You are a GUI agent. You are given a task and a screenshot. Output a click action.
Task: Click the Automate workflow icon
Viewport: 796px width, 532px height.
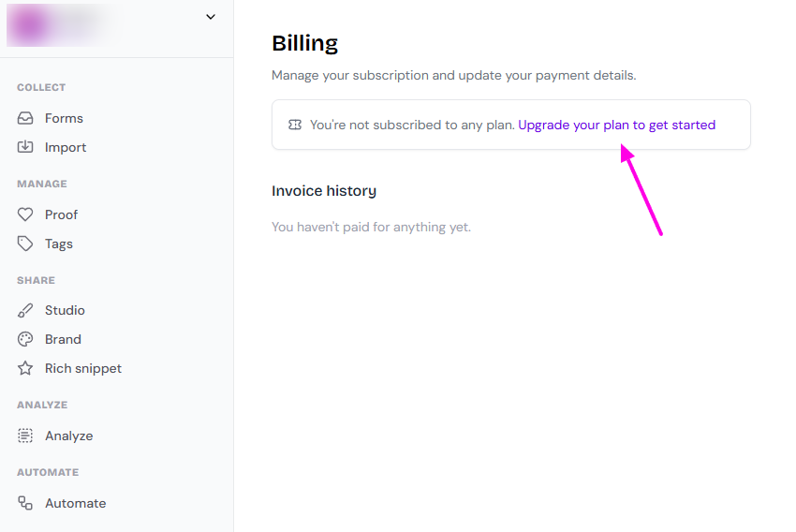[25, 503]
